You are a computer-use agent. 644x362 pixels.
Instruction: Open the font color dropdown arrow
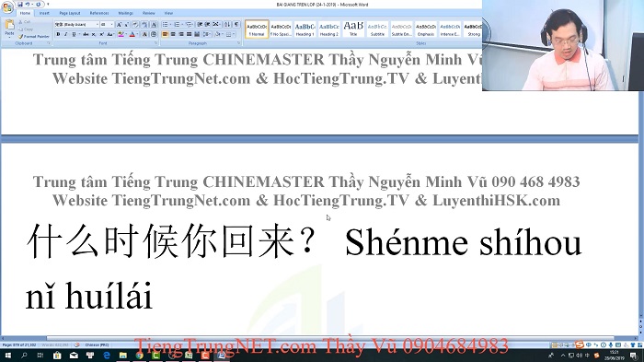point(137,34)
